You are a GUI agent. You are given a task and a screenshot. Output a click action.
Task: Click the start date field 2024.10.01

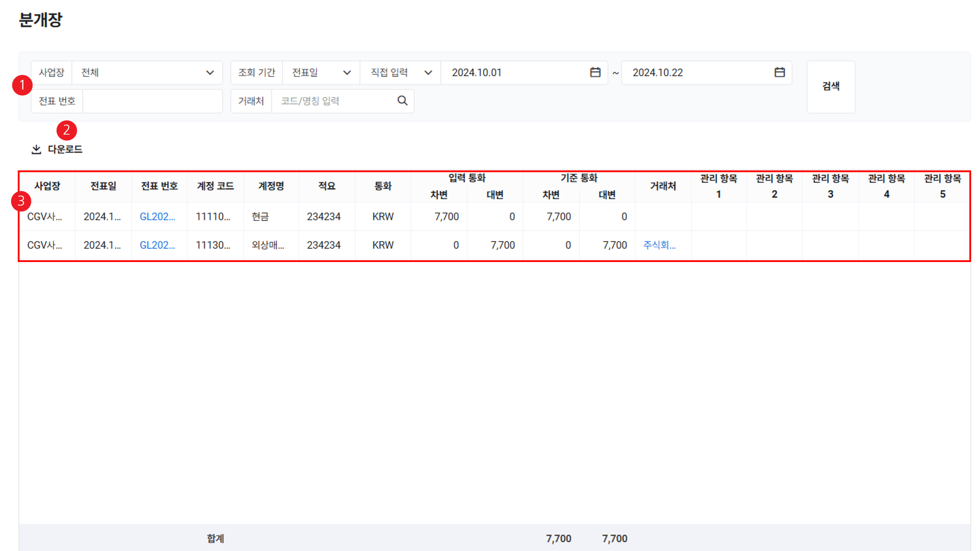point(514,73)
